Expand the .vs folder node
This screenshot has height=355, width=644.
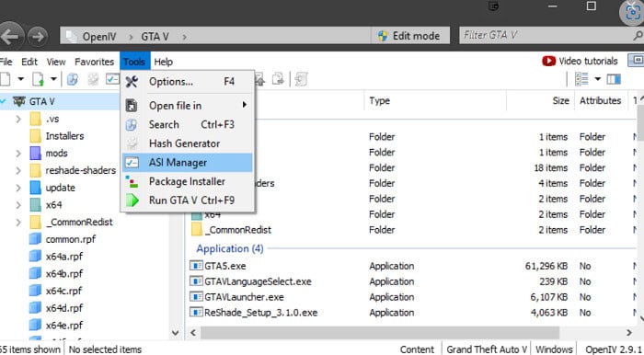[x=18, y=119]
